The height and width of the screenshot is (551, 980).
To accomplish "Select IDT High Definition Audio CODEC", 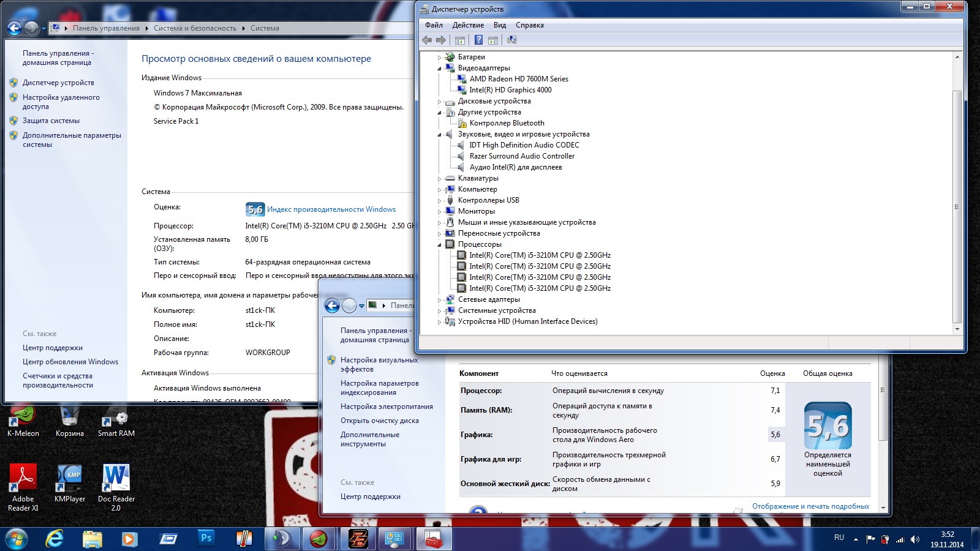I will 524,145.
